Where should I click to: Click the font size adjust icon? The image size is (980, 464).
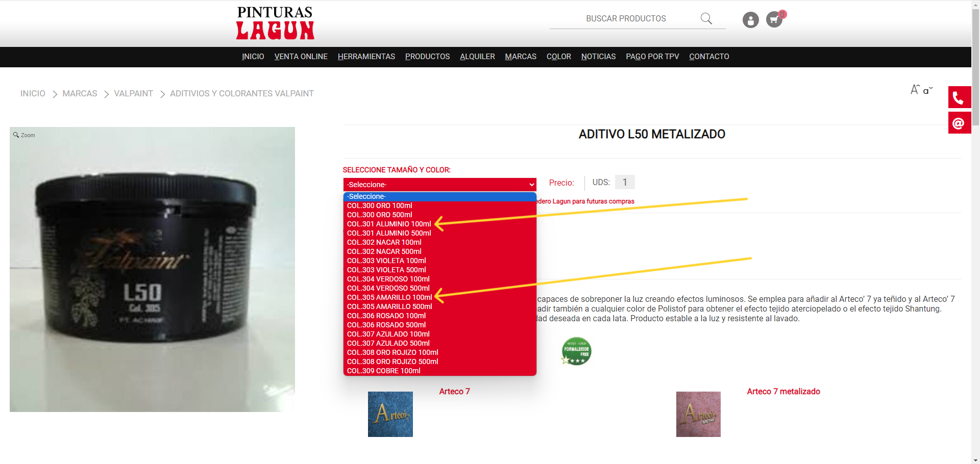[x=921, y=90]
